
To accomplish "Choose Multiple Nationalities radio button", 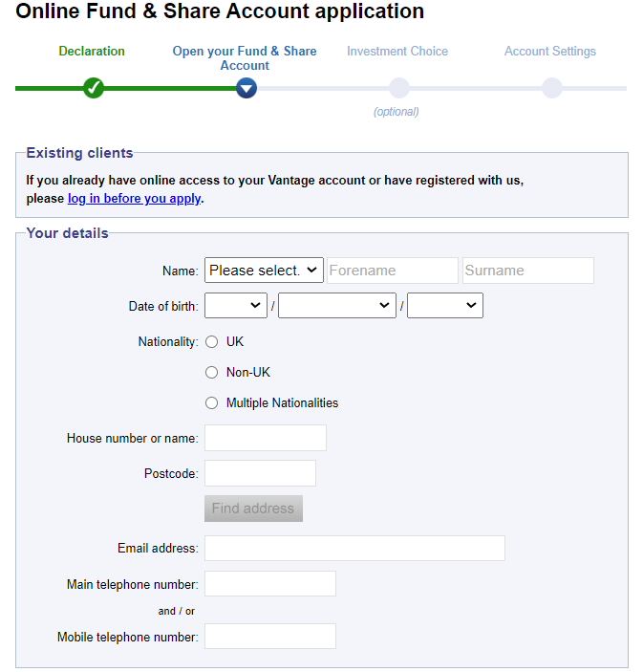I will [x=212, y=402].
